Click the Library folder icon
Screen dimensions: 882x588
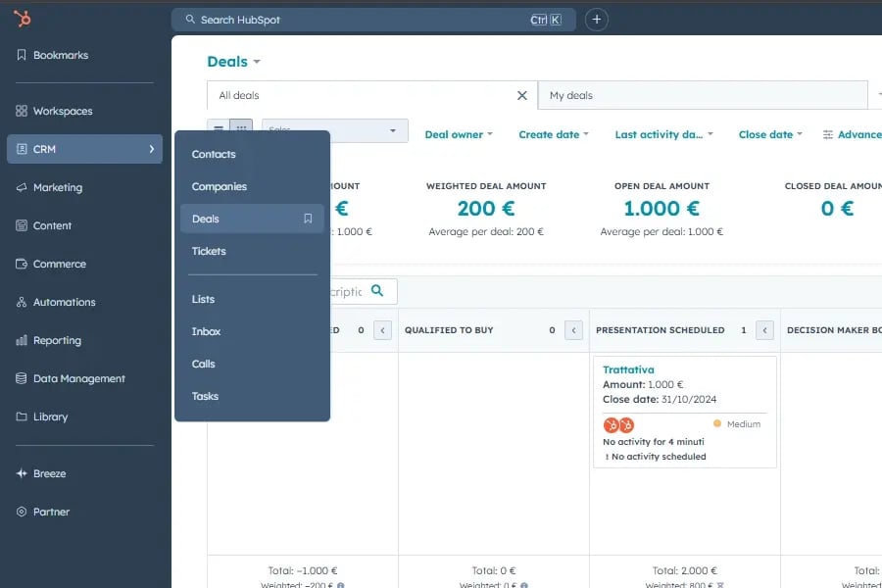tap(22, 416)
